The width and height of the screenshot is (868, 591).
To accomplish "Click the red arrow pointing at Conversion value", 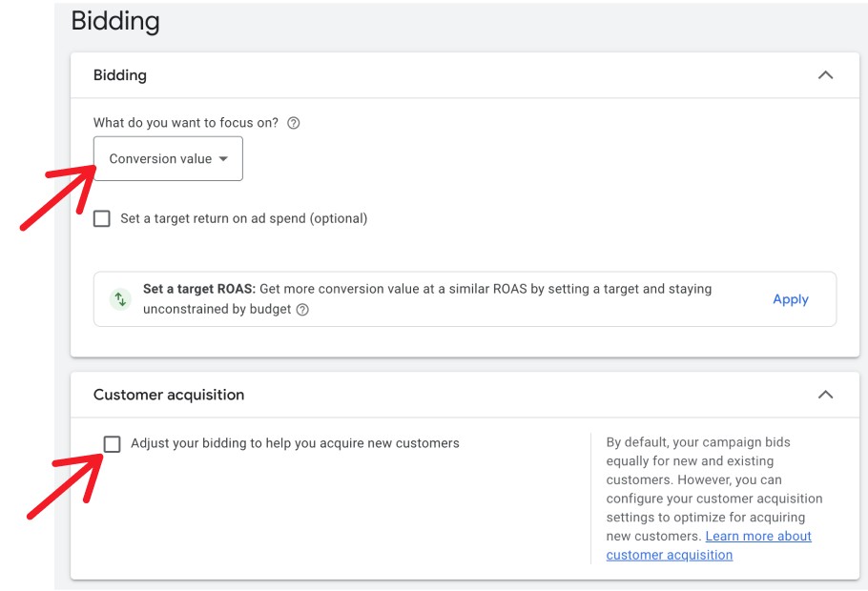I will pos(59,197).
